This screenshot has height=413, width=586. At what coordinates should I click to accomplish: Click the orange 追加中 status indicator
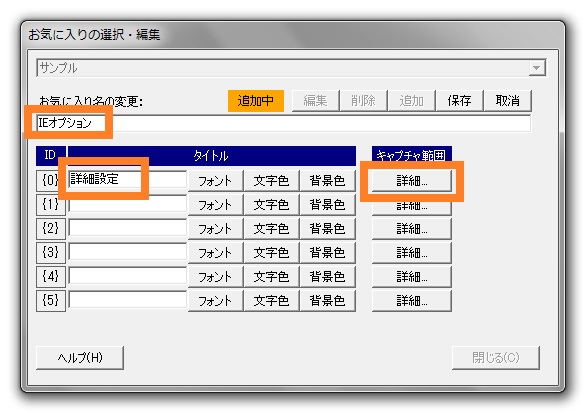coord(256,101)
